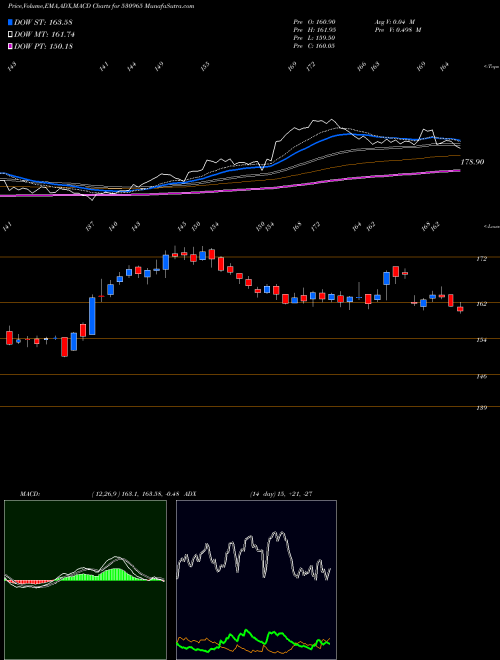The width and height of the screenshot is (500, 660).
Task: Click the 154 price axis label
Action: pyautogui.click(x=482, y=340)
